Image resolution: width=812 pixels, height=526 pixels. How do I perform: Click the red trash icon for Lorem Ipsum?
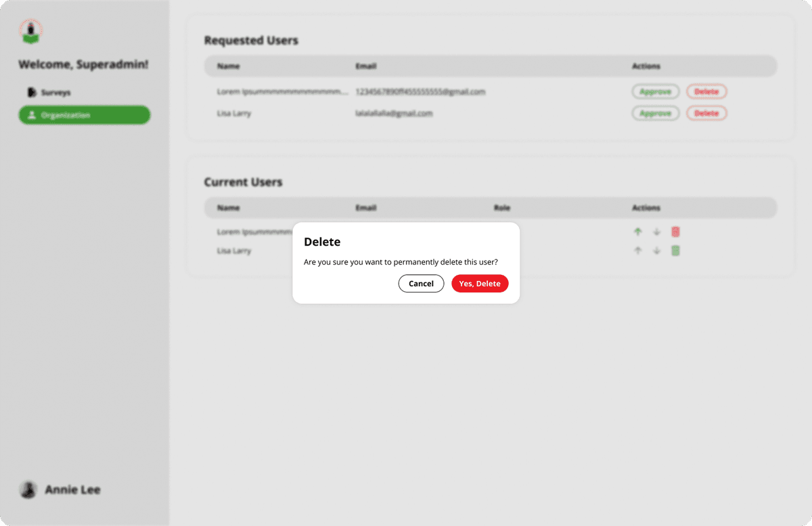click(675, 232)
